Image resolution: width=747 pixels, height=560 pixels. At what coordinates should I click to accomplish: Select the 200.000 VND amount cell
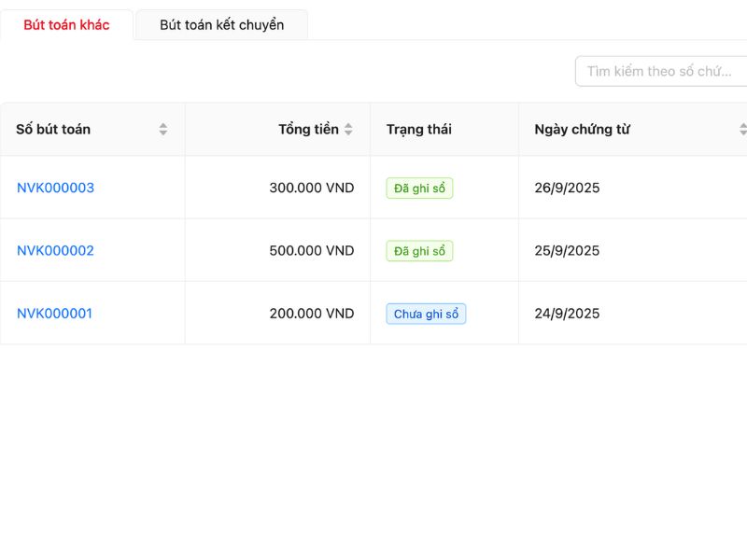311,314
